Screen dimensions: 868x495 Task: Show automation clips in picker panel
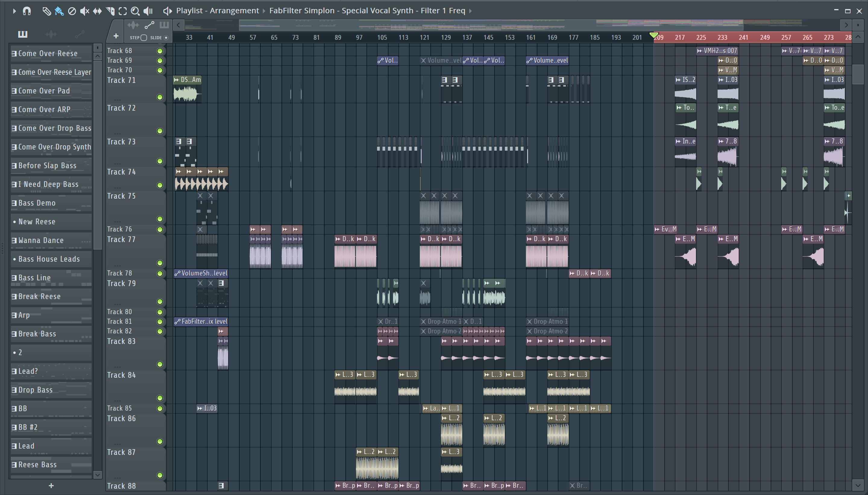(79, 34)
